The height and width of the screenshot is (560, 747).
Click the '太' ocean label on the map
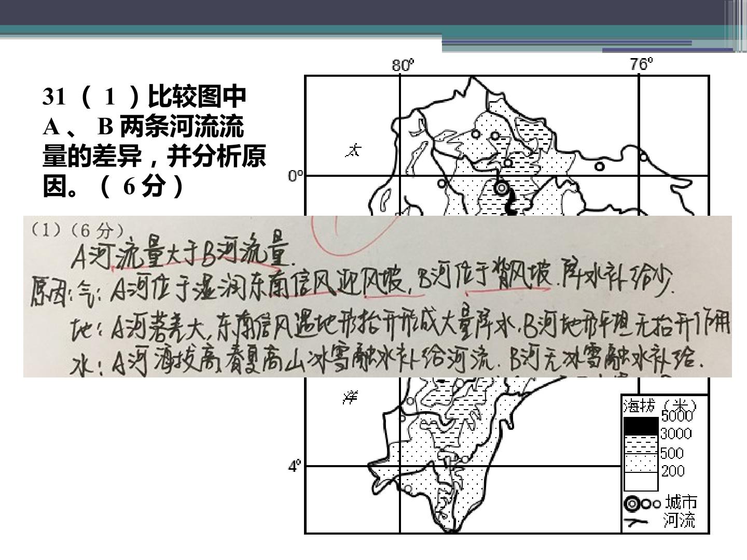[354, 151]
